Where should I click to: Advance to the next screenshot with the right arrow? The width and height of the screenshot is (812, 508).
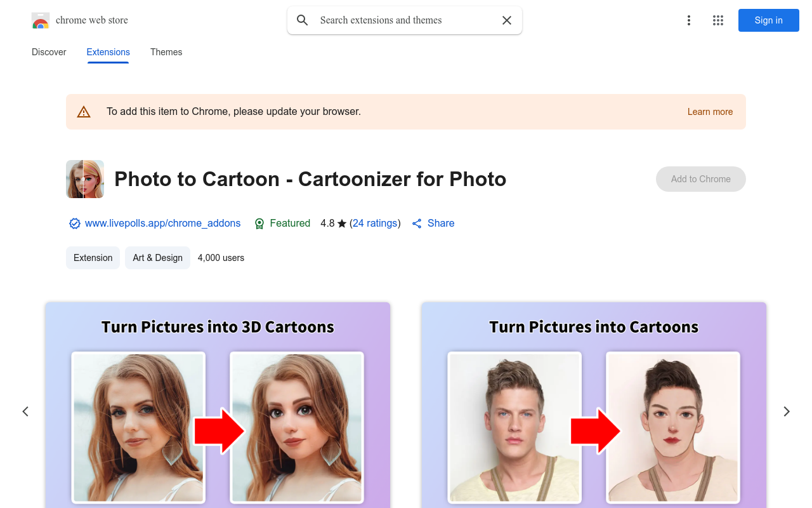[x=787, y=411]
